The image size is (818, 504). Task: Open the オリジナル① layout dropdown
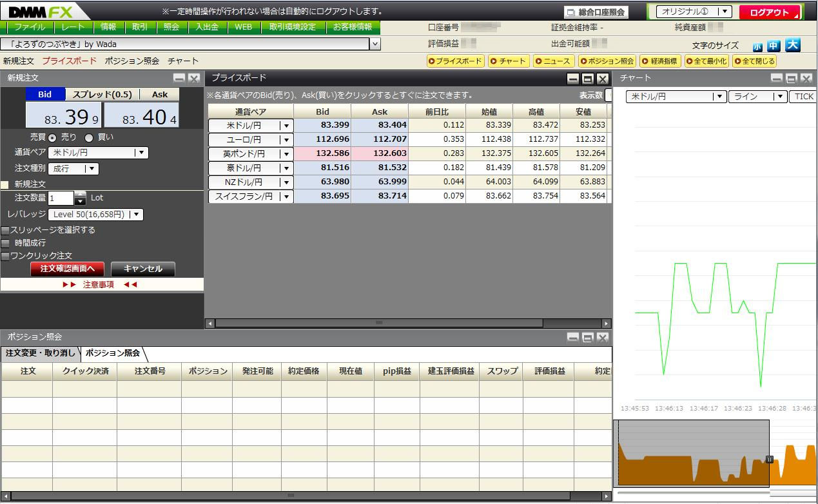pyautogui.click(x=694, y=12)
